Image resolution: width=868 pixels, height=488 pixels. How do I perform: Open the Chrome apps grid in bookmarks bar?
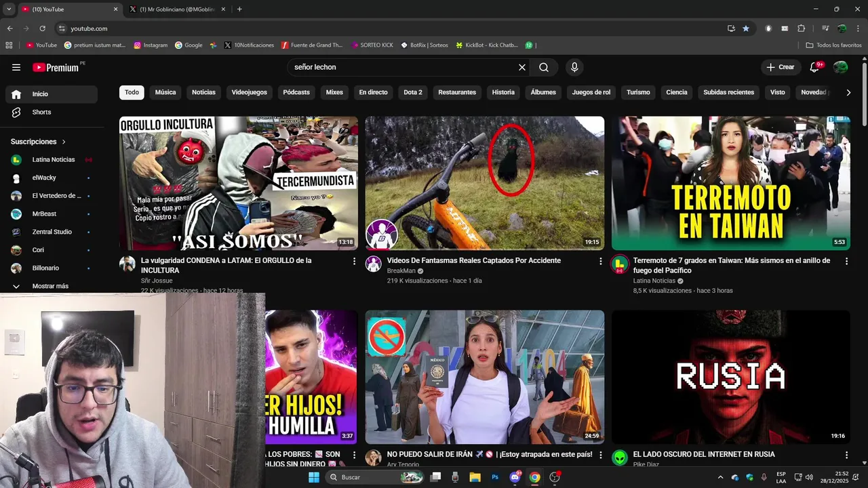coord(9,45)
